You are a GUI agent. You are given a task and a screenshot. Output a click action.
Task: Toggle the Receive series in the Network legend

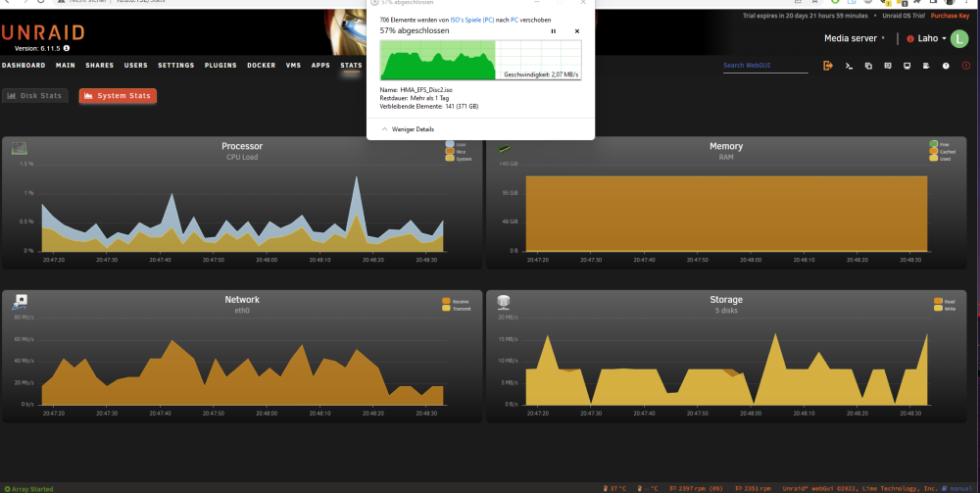tap(455, 301)
